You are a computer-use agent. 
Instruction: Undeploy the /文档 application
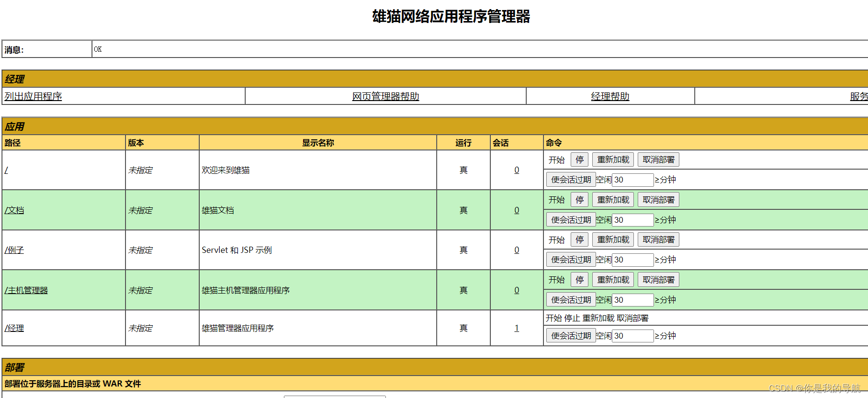coord(658,200)
